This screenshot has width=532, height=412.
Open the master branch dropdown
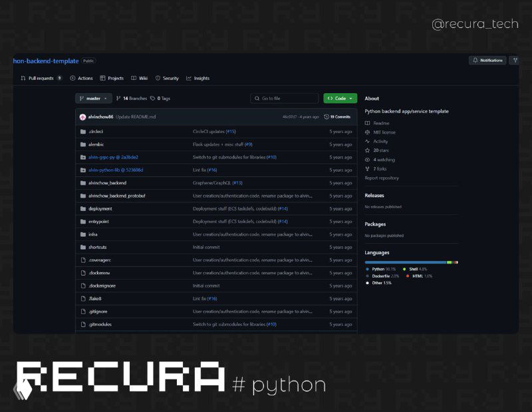coord(93,98)
